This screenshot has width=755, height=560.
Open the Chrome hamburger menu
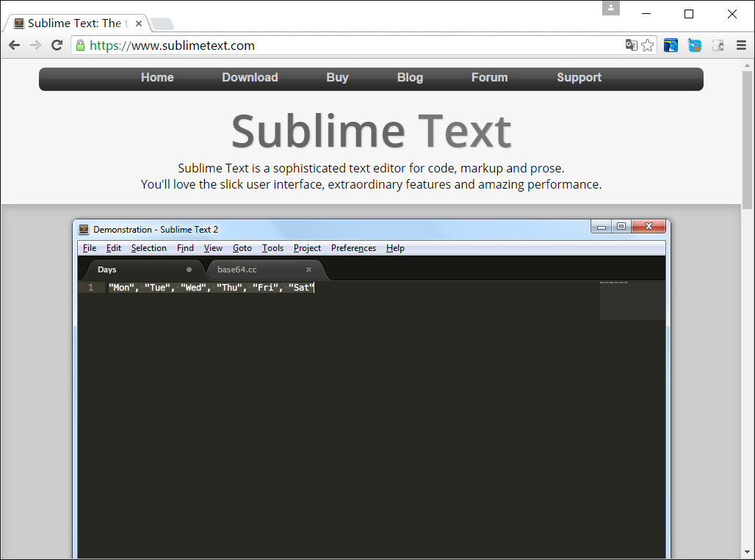741,46
